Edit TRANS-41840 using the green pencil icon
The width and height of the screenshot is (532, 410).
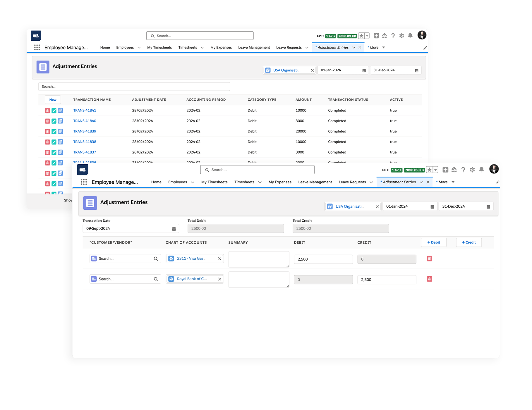54,121
